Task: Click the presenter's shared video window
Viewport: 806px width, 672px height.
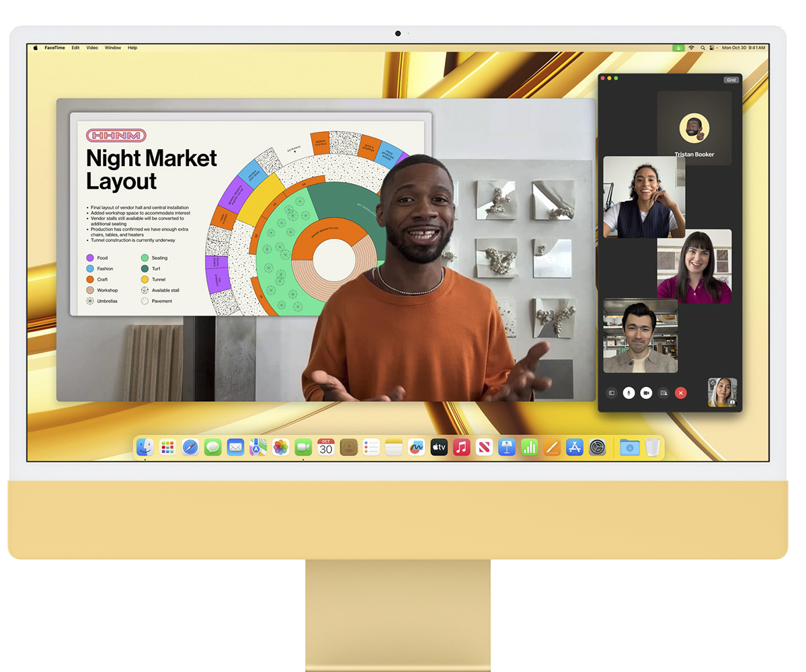Action: pos(326,250)
